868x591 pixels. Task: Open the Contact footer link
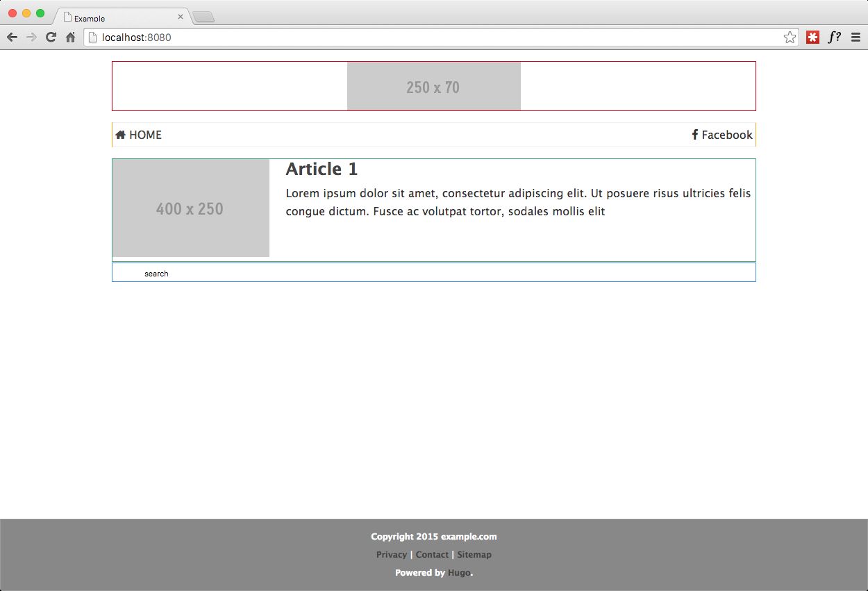(x=432, y=554)
